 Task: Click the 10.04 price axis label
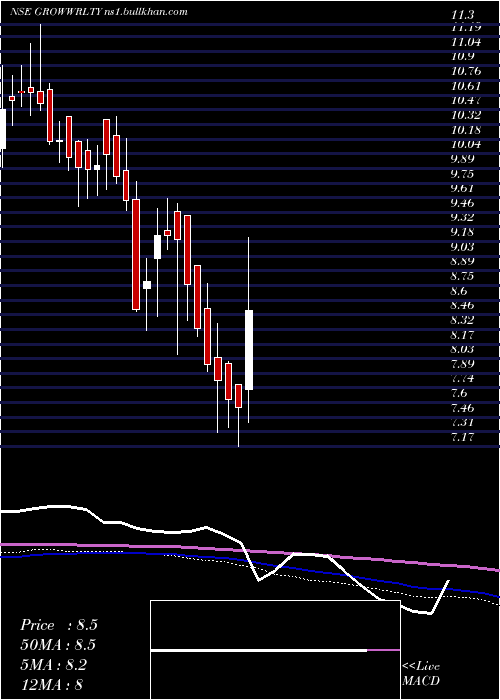pos(465,144)
